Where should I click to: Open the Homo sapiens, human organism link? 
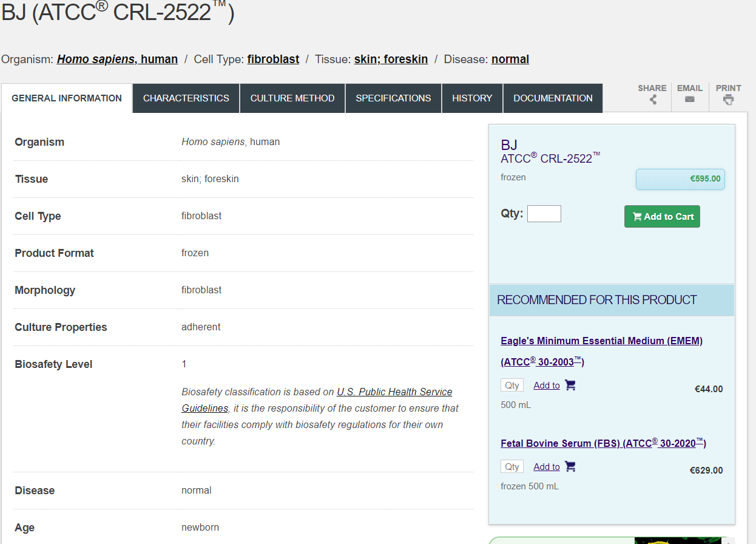pyautogui.click(x=117, y=59)
